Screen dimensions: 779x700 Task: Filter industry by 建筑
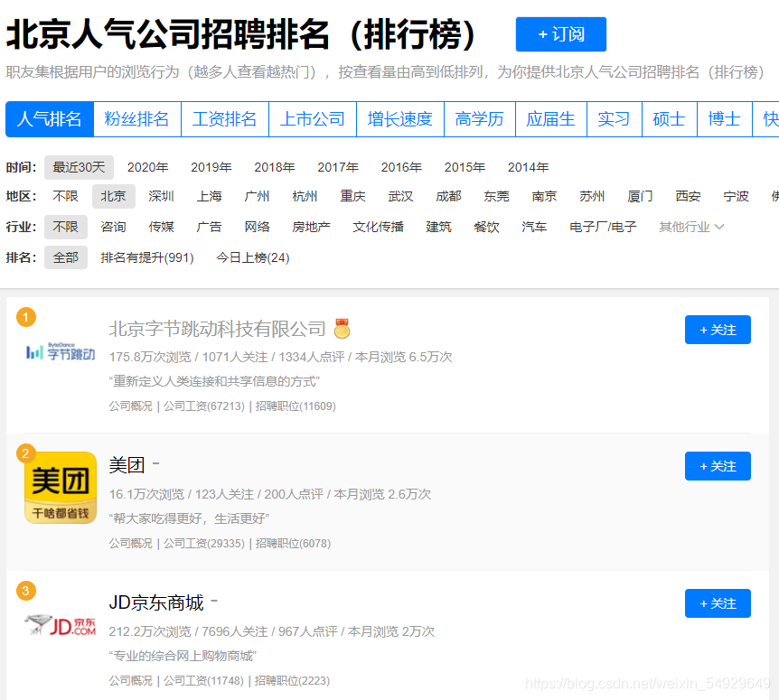pos(438,227)
